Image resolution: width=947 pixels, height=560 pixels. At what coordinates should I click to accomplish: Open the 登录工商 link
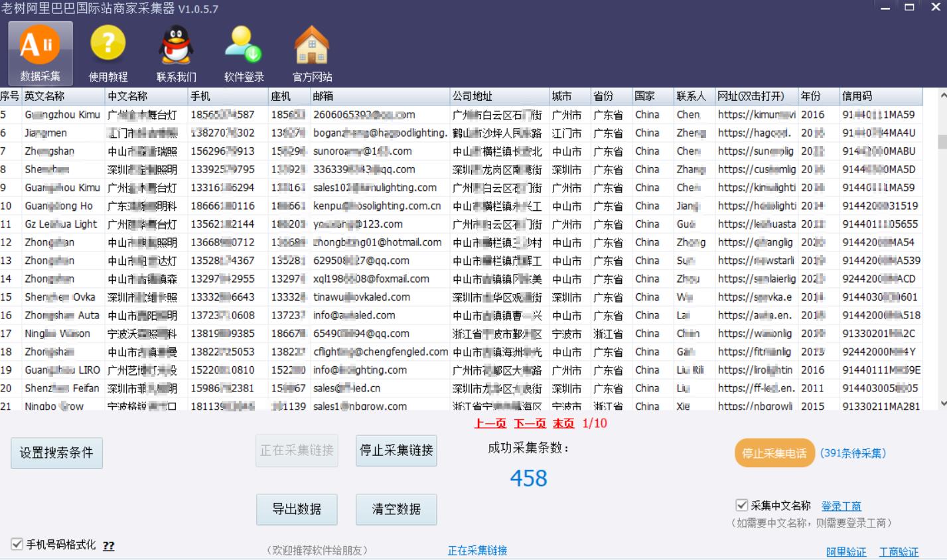[x=841, y=506]
